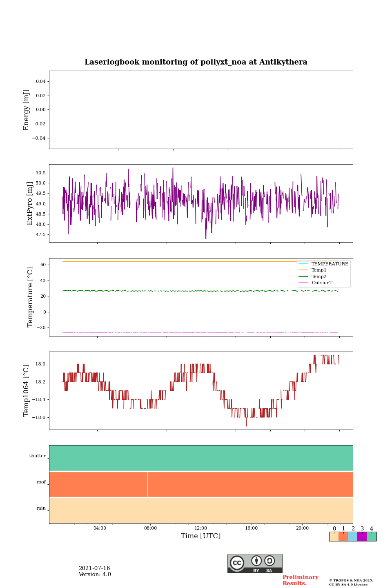392x588 pixels.
Task: Click the Temp1064 [°C] axis label
Action: (x=27, y=391)
